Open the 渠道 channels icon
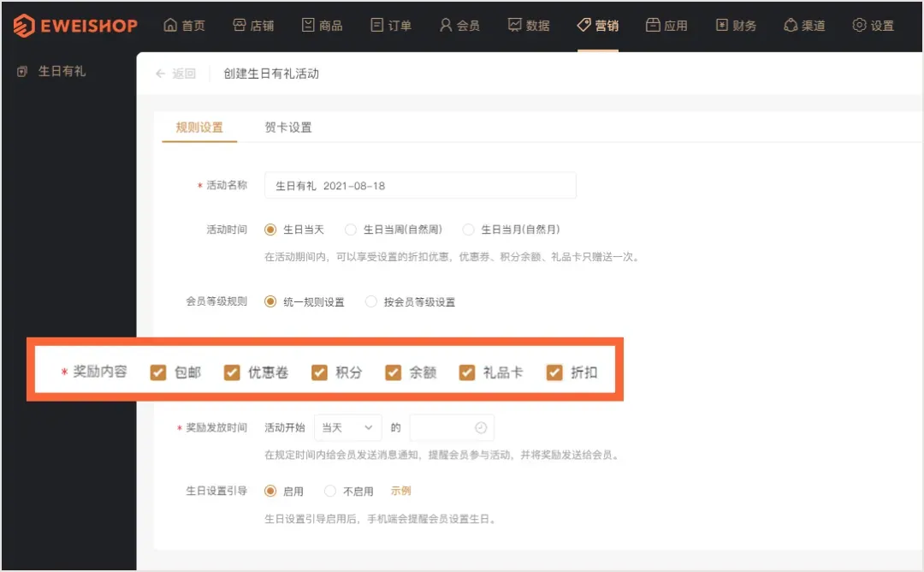The image size is (924, 572). click(791, 25)
